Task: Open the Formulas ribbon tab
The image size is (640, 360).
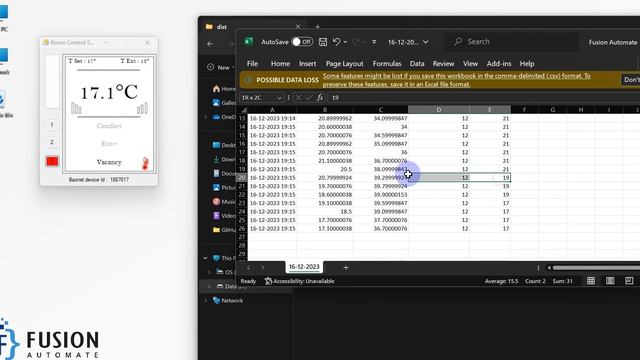Action: pos(387,64)
